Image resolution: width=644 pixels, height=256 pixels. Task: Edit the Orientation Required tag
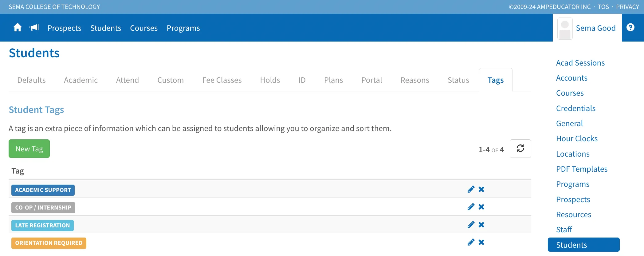[471, 242]
